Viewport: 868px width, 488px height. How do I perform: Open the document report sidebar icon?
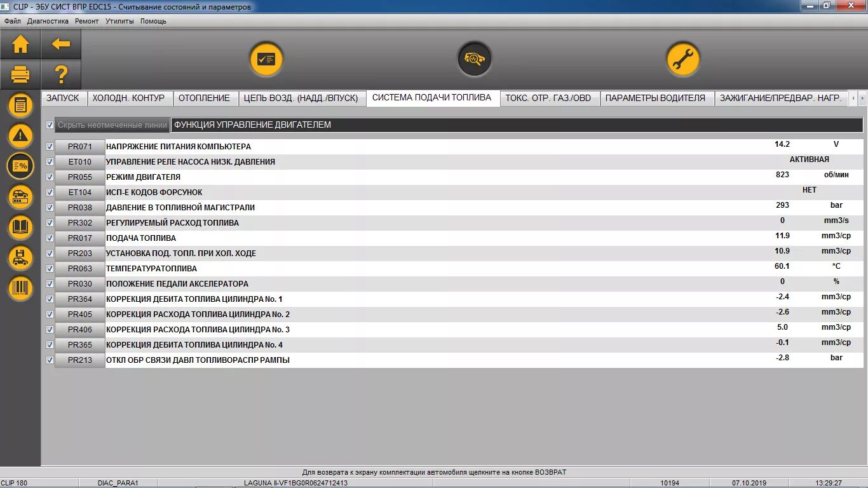20,105
